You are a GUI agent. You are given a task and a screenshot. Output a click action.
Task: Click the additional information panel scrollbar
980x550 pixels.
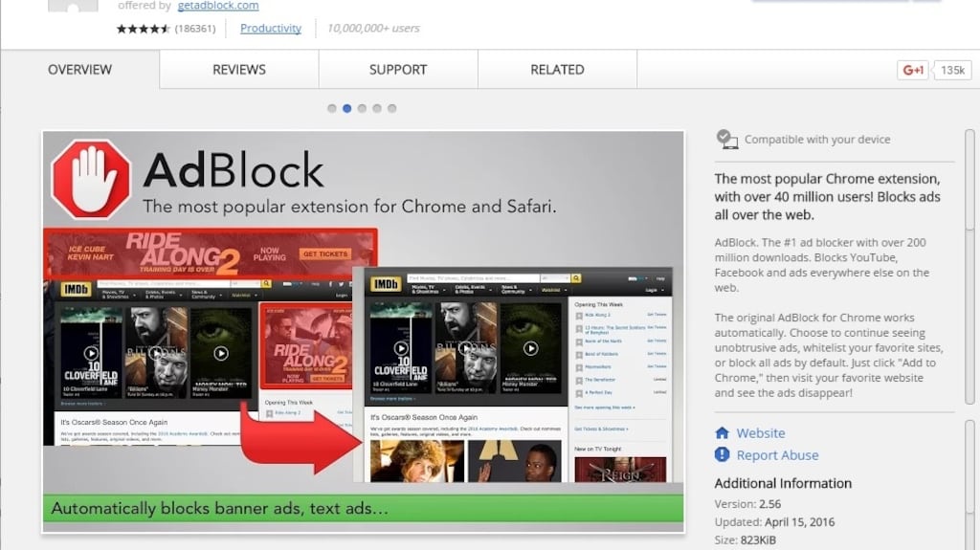pos(969,485)
